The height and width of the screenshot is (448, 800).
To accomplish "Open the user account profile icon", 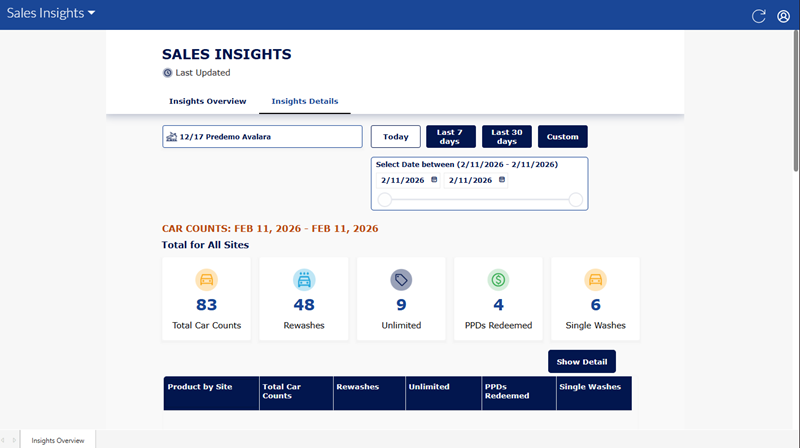I will [x=783, y=16].
